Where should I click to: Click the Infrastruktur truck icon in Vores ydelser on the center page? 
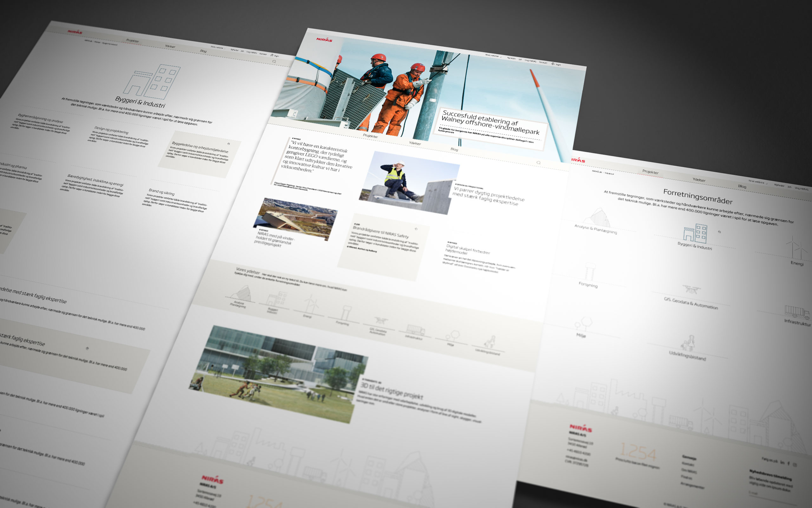tap(416, 330)
